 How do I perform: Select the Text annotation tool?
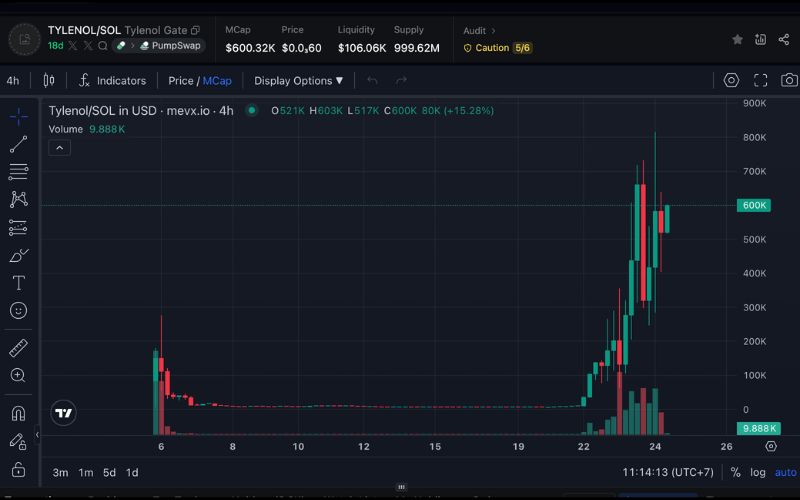tap(18, 283)
